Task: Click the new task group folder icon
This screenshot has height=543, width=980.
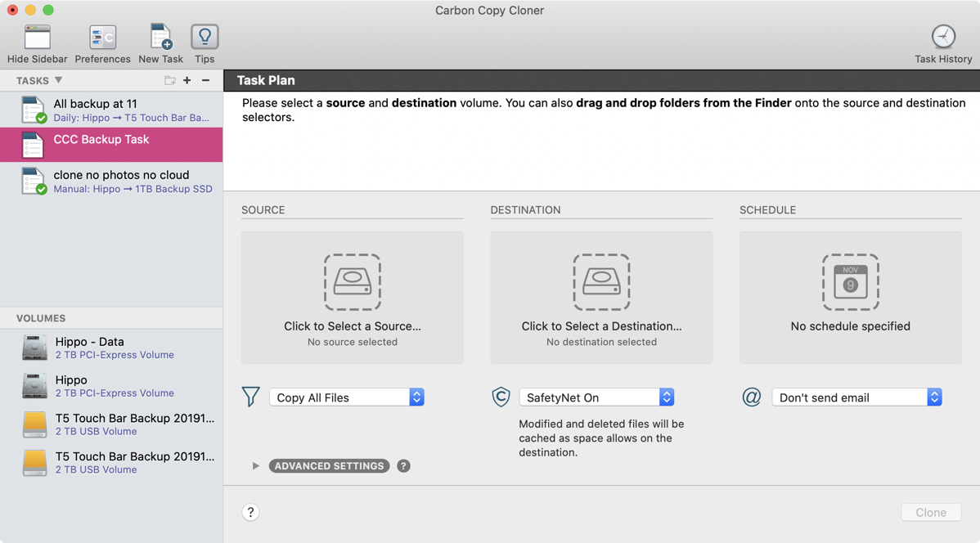Action: 169,80
